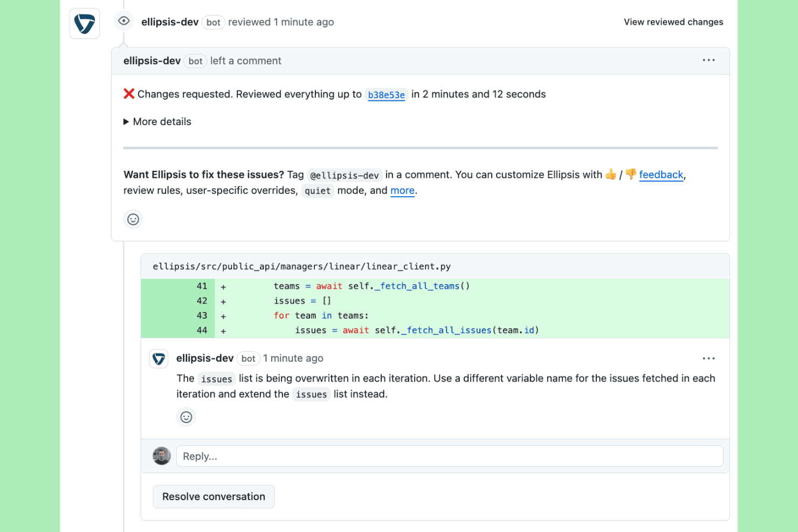798x532 pixels.
Task: Open commit b38e53e link
Action: click(386, 95)
